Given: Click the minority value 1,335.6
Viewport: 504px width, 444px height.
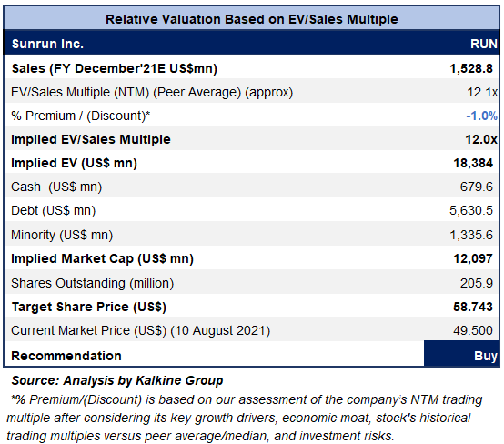Looking at the screenshot, I should 471,235.
